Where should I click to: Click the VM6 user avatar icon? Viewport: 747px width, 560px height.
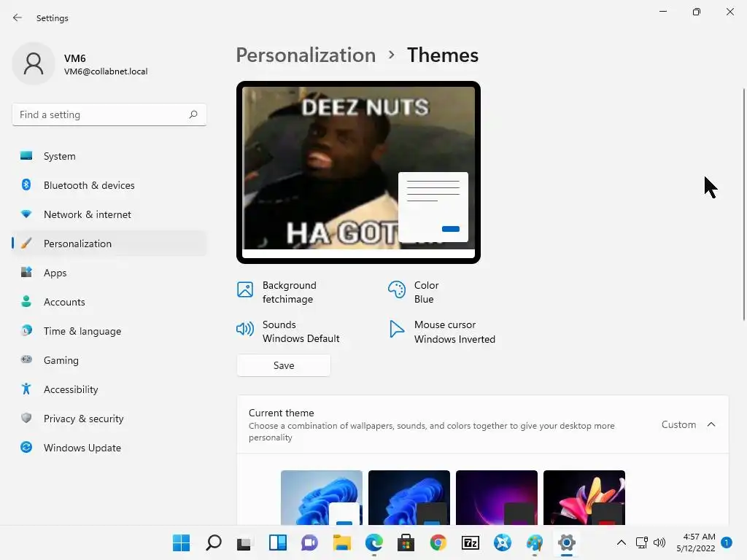point(34,63)
